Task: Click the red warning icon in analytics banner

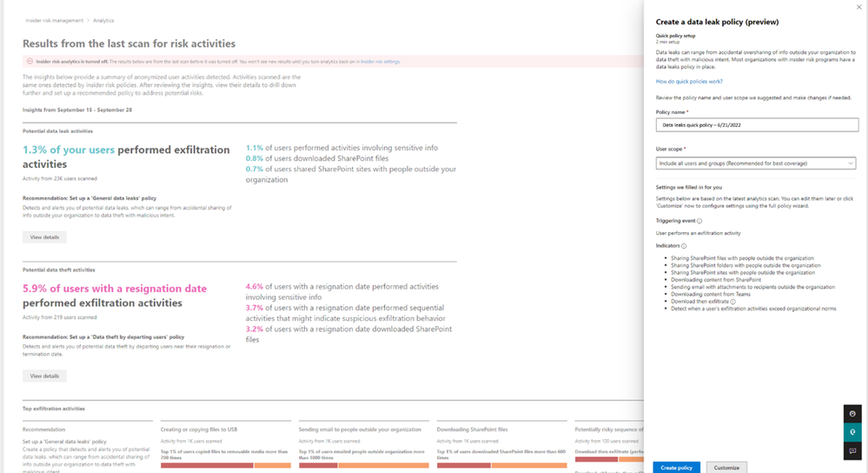Action: 30,62
